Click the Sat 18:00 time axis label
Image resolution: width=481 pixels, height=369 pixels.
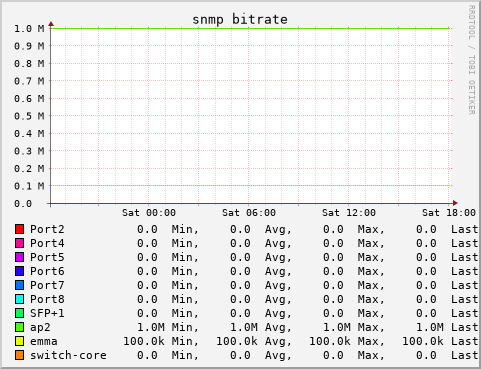tap(449, 213)
